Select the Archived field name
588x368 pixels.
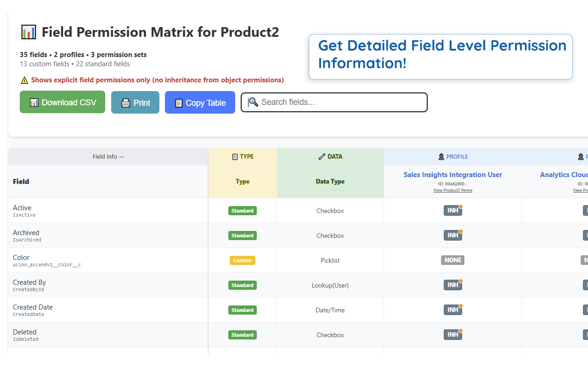26,233
